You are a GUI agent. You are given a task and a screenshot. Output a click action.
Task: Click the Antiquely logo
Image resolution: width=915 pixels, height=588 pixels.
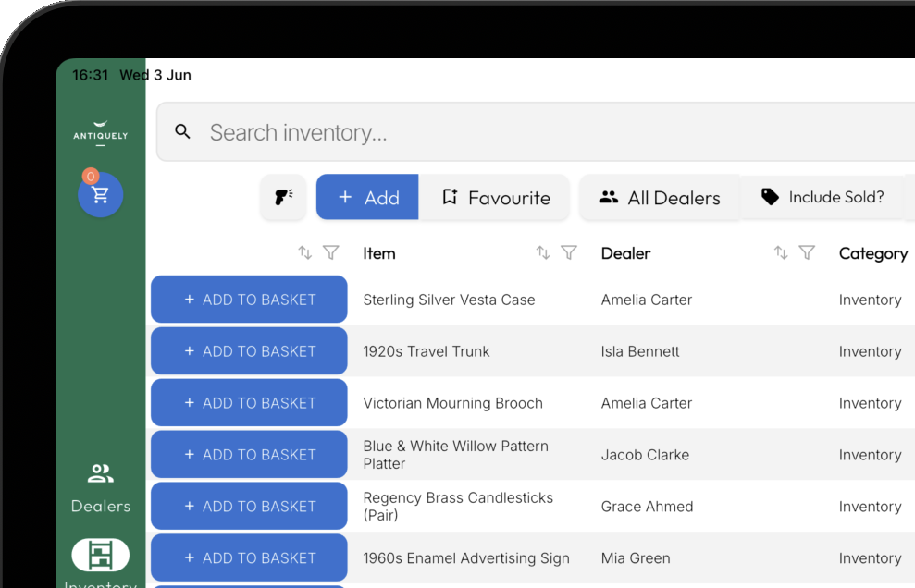[100, 133]
